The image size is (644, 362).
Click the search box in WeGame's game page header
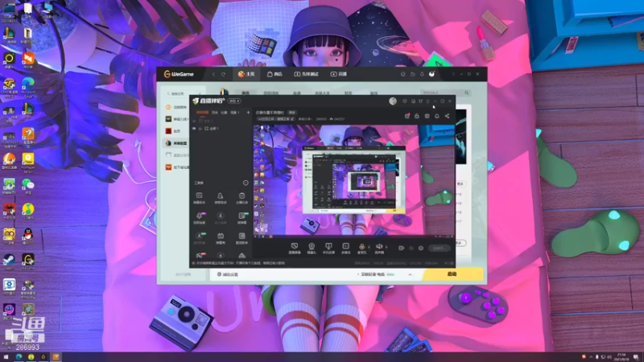[446, 93]
